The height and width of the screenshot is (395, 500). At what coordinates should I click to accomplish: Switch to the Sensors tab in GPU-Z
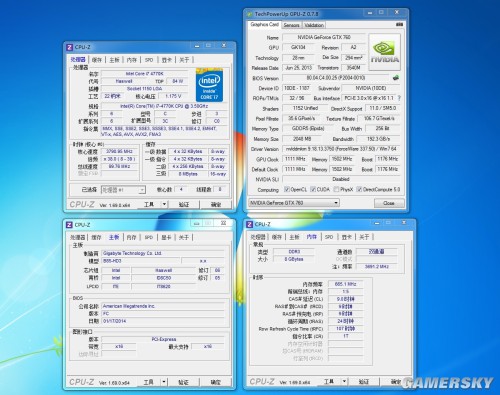291,25
